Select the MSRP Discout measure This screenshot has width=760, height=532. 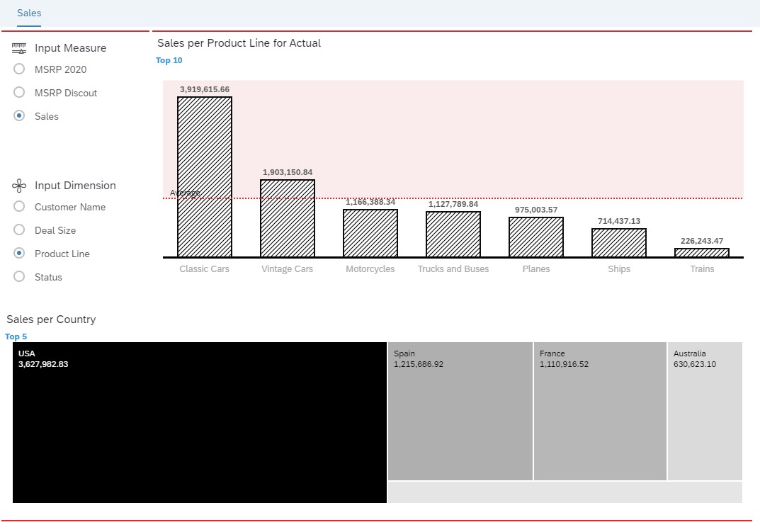tap(19, 92)
